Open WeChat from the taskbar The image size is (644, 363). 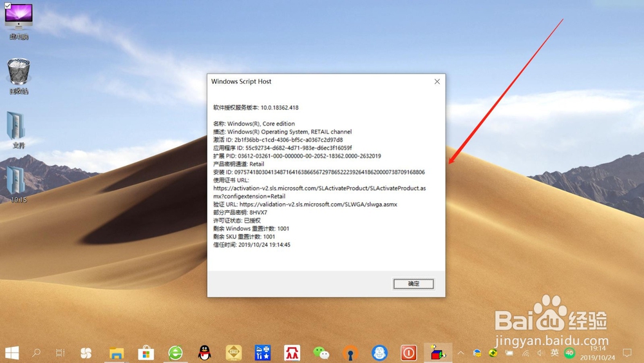(321, 353)
